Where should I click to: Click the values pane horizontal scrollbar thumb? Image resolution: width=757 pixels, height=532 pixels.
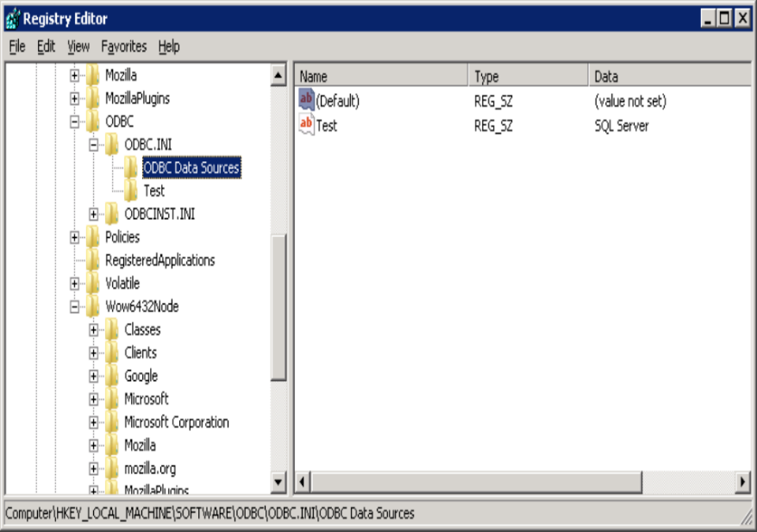tap(477, 482)
